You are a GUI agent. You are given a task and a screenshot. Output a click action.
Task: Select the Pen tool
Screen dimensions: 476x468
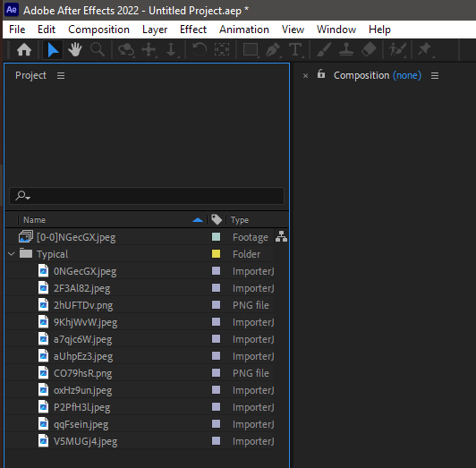(x=273, y=50)
